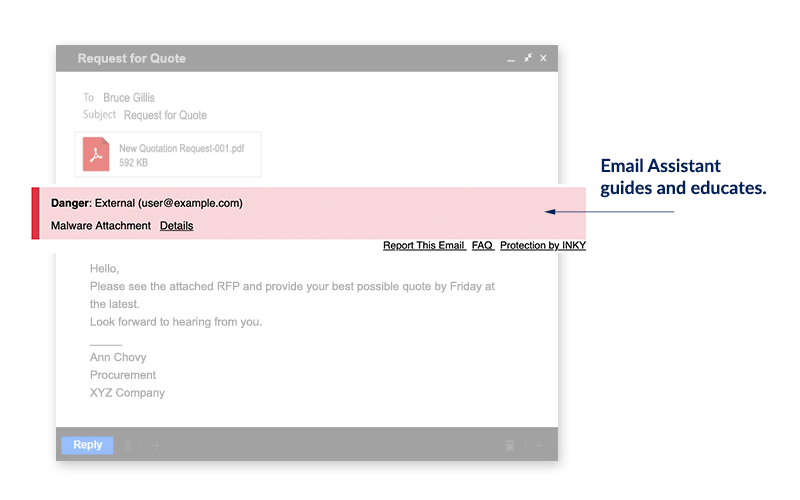The width and height of the screenshot is (800, 500).
Task: Click the Ann Chovy signature name
Action: click(x=118, y=357)
